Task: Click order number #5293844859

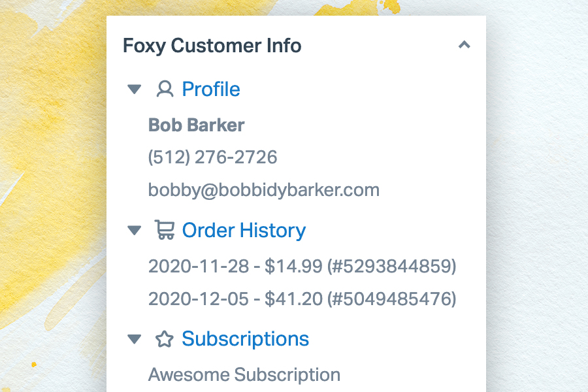Action: coord(392,267)
